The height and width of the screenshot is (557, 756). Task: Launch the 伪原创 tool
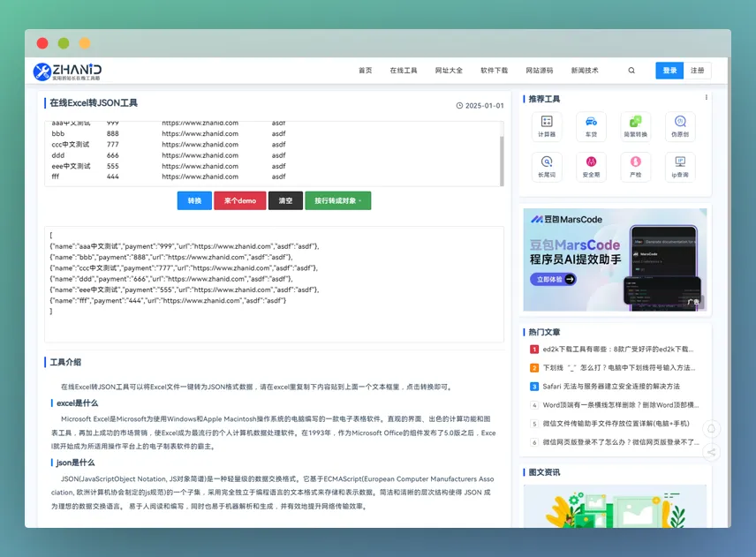click(680, 126)
